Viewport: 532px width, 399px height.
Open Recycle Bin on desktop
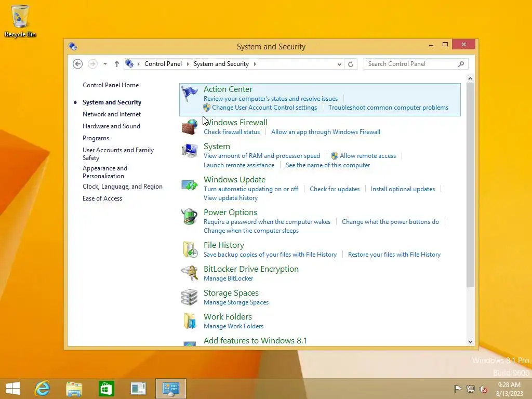(20, 21)
